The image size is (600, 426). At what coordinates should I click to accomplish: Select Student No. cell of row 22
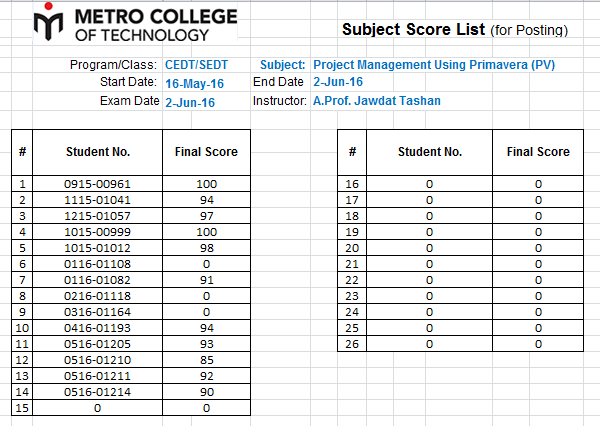[x=430, y=280]
